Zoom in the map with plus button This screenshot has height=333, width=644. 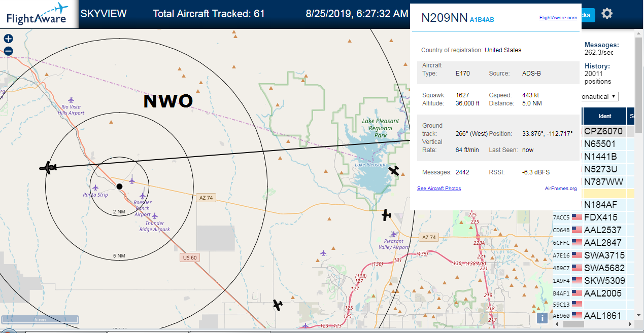click(x=8, y=39)
